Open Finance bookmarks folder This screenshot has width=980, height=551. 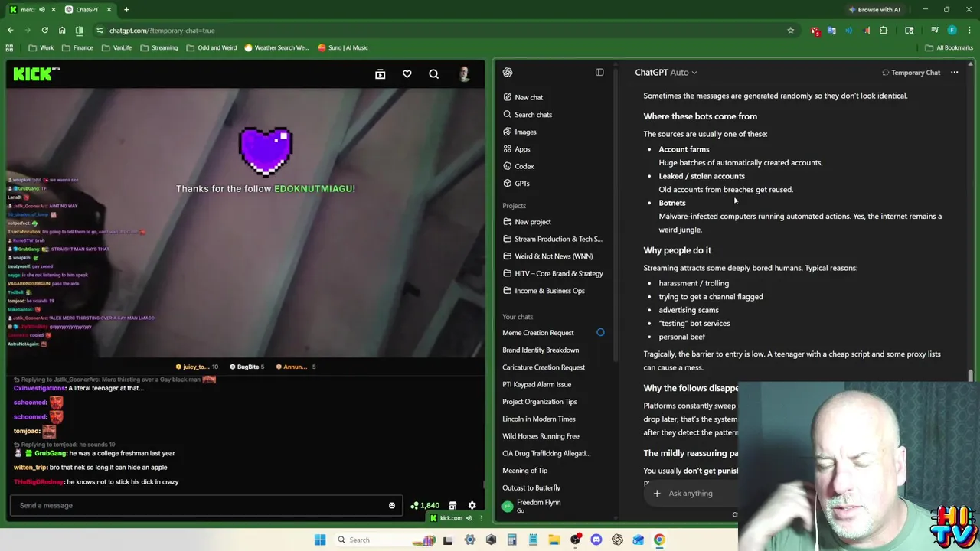(x=78, y=47)
